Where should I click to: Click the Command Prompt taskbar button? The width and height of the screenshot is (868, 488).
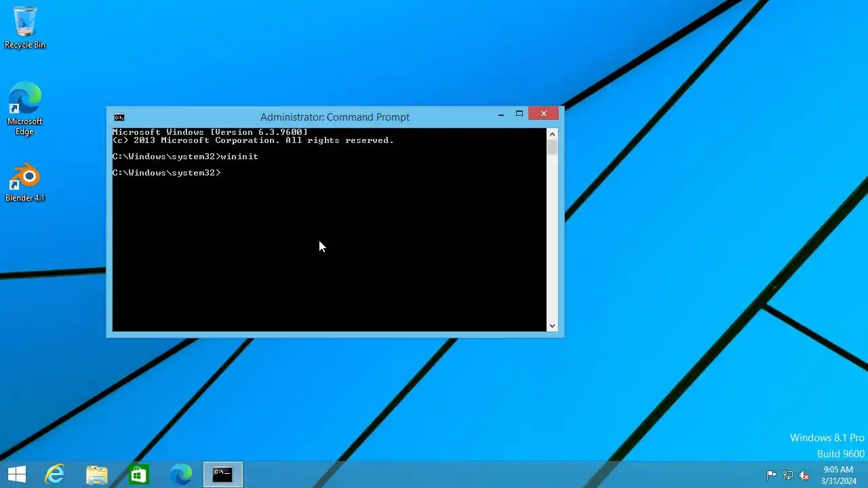(223, 474)
